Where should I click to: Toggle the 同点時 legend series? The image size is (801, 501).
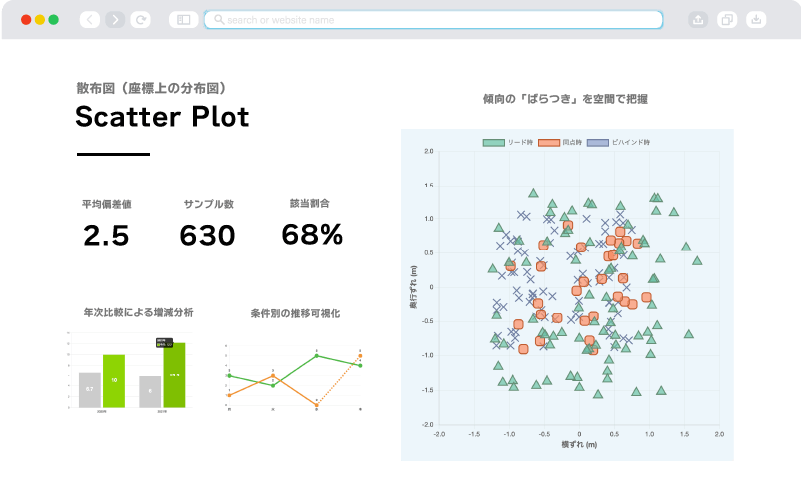pos(573,143)
